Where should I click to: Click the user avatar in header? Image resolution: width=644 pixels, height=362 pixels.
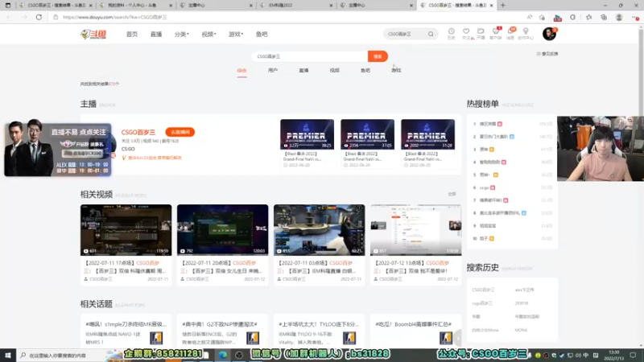point(549,34)
